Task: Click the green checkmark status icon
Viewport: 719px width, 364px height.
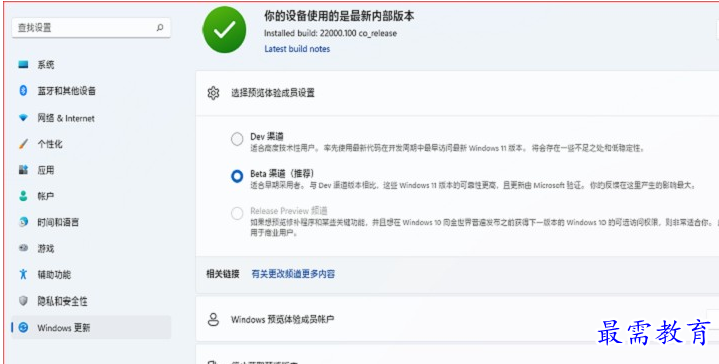Action: click(x=225, y=30)
